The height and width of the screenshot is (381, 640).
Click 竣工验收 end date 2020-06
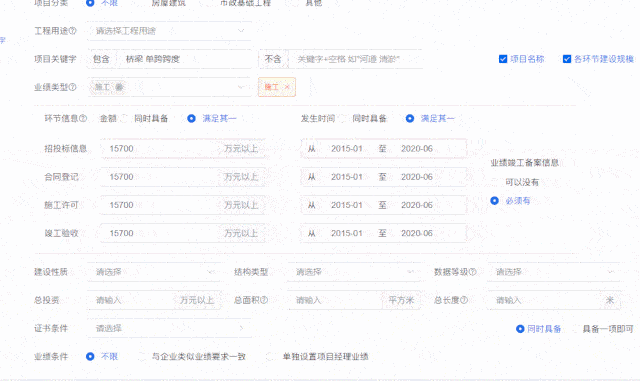pos(417,233)
